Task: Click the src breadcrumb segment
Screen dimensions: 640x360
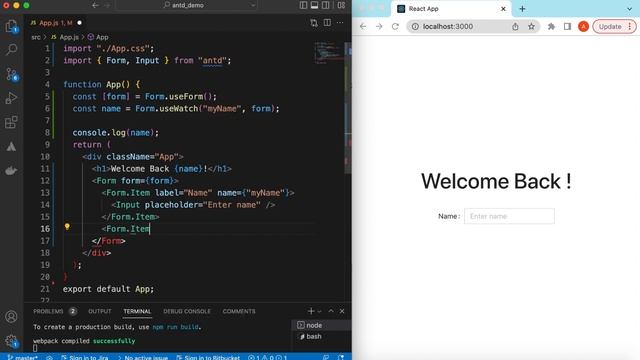Action: 36,37
